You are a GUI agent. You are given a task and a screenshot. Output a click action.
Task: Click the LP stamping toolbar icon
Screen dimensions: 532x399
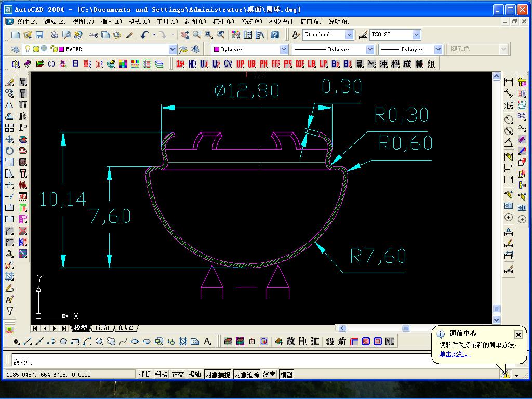323,64
